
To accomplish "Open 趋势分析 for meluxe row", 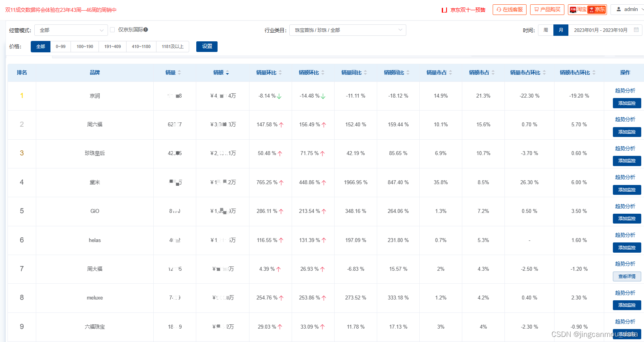I will pos(625,293).
